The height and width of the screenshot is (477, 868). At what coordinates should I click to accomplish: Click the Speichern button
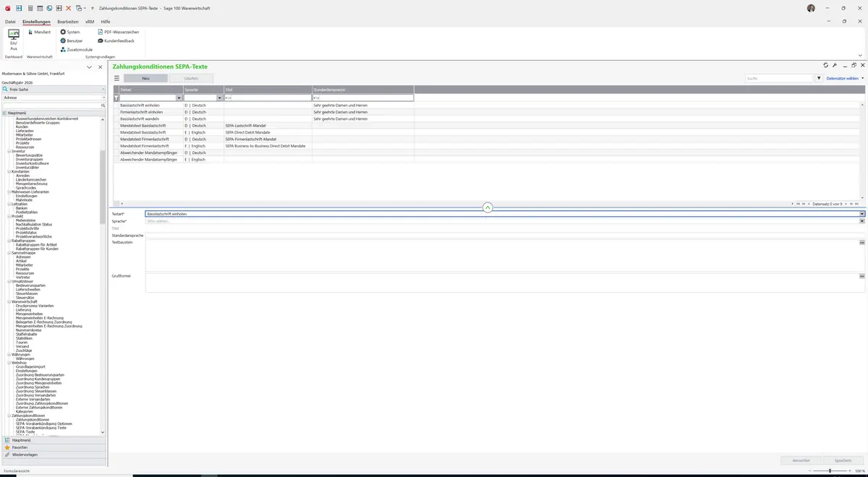coord(843,460)
